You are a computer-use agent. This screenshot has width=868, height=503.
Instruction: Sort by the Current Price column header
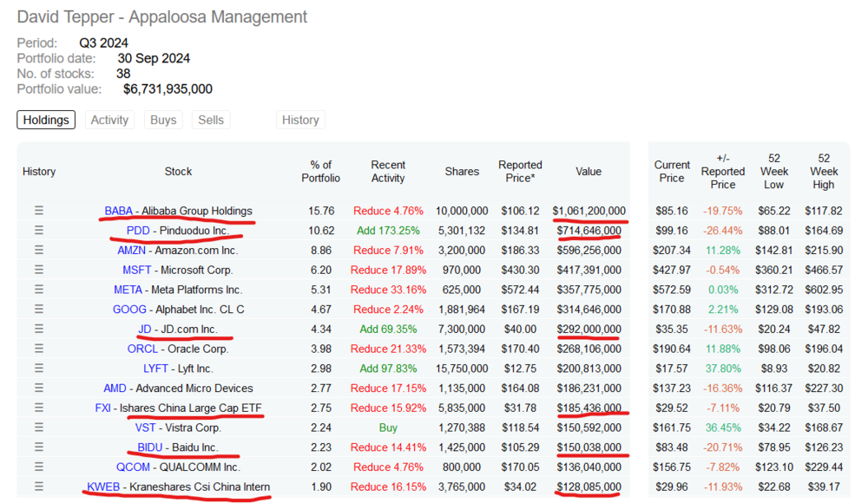point(672,172)
